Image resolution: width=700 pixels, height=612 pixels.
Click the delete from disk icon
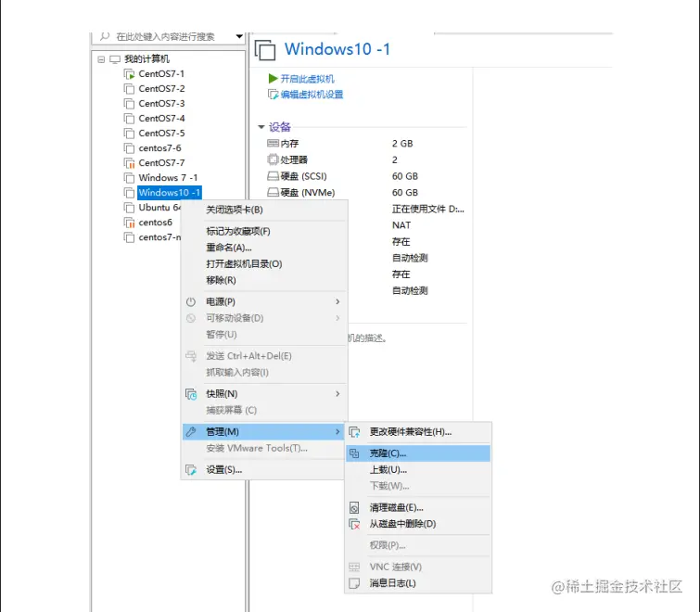pos(354,524)
